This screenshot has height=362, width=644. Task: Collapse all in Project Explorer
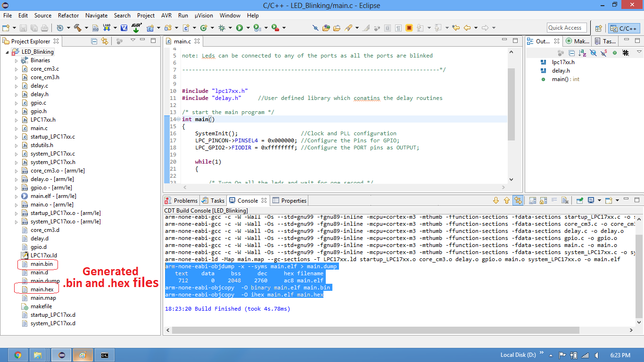click(94, 41)
